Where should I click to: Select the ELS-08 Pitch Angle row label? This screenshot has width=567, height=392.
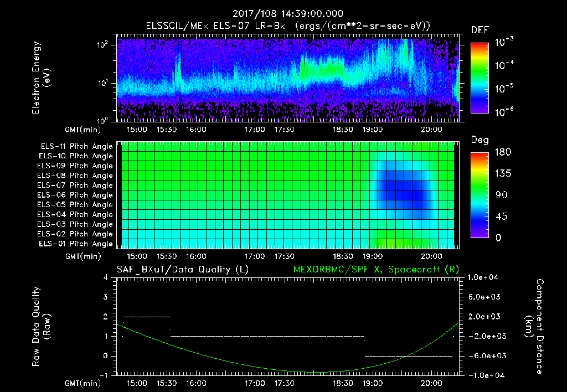[75, 176]
